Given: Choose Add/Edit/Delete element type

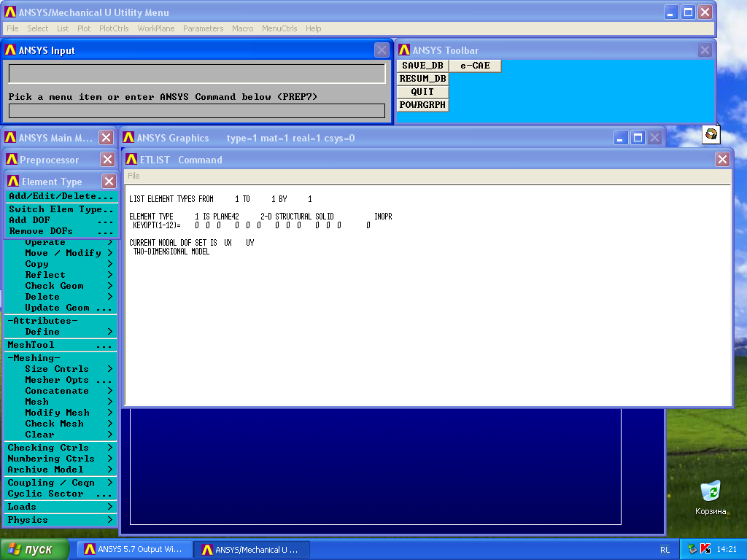Looking at the screenshot, I should pos(61,196).
